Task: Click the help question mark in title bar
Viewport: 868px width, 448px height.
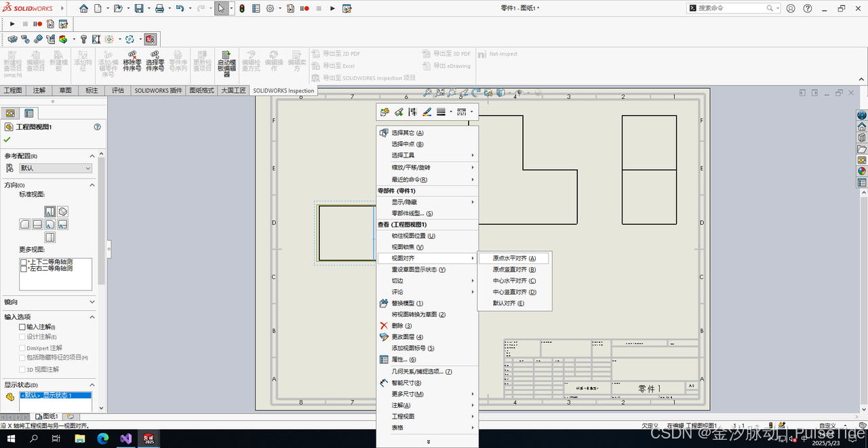Action: (808, 8)
